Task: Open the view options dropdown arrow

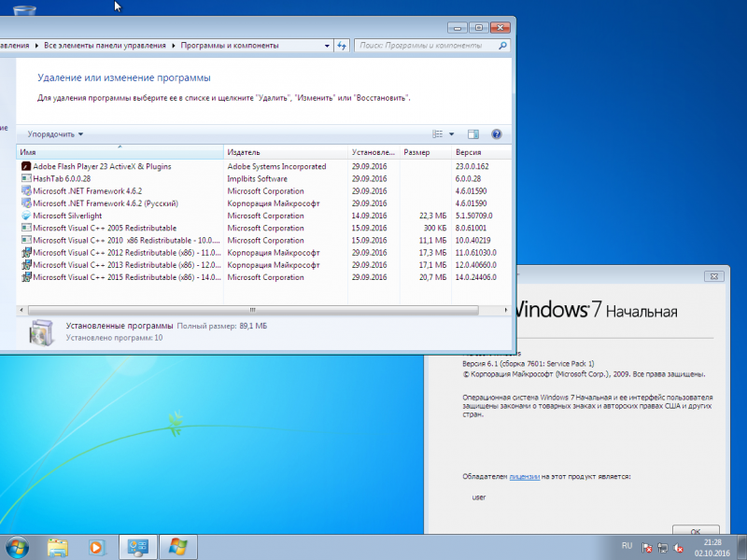Action: point(452,134)
